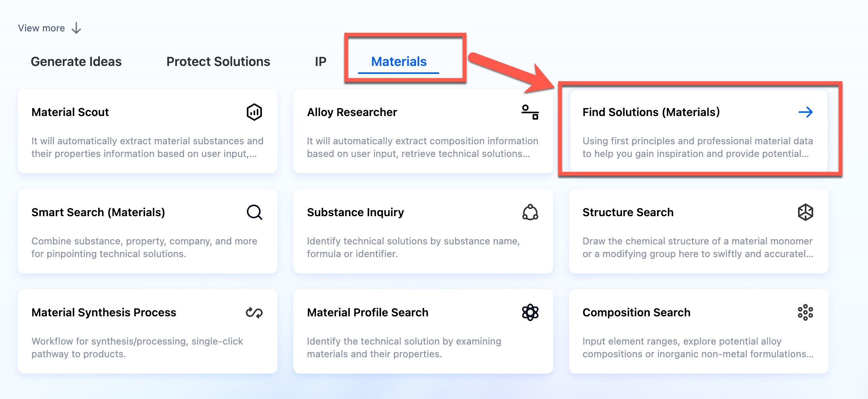Click the Material Synthesis Process loop icon
Viewport: 868px width, 399px height.
pos(254,313)
